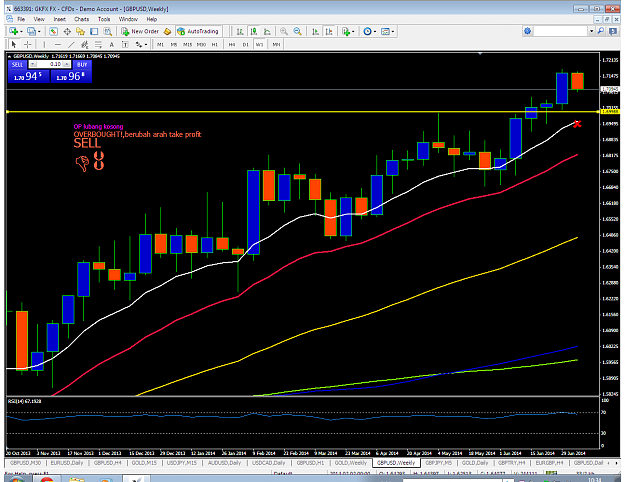The height and width of the screenshot is (482, 625).
Task: Select the text label tool
Action: (x=125, y=44)
